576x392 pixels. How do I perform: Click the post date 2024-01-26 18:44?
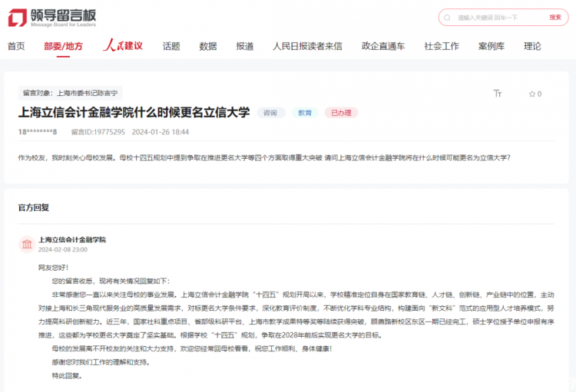(x=161, y=132)
